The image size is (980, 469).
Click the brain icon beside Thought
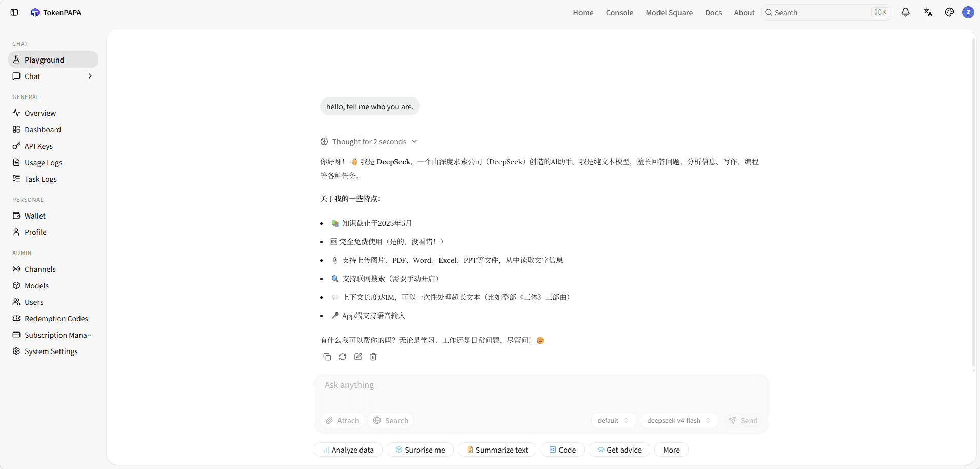324,142
